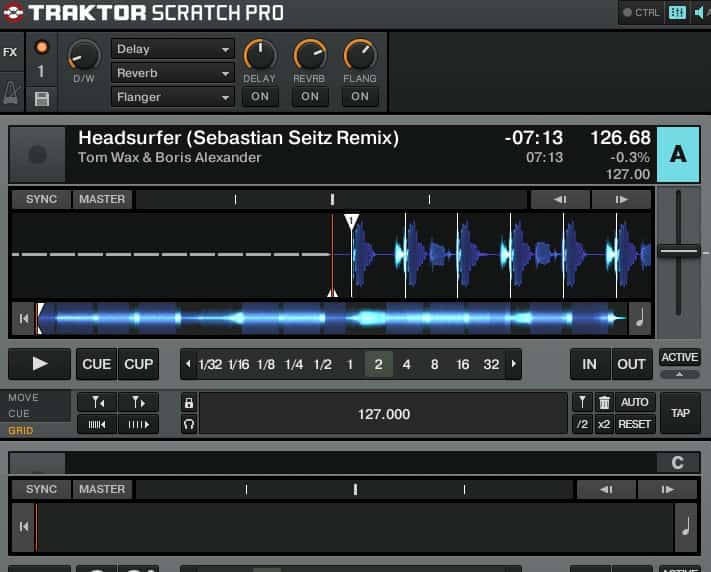This screenshot has height=572, width=711.
Task: Select loop size 1/8
Action: tap(266, 365)
